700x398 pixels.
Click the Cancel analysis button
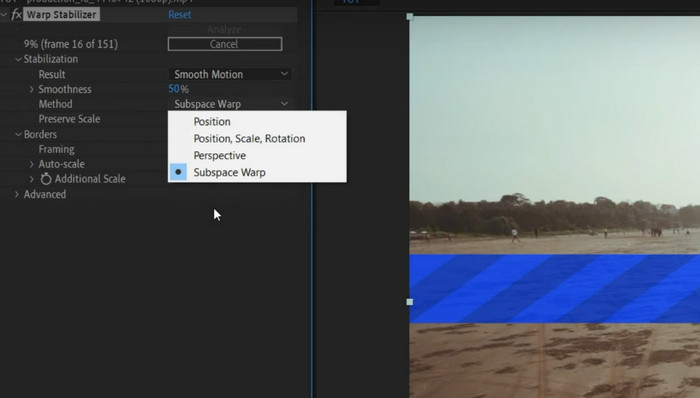click(x=225, y=44)
